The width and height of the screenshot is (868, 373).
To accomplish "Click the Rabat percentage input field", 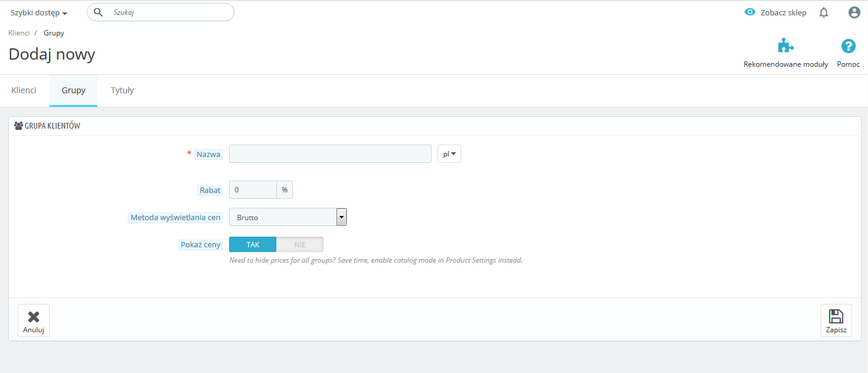I will (253, 190).
